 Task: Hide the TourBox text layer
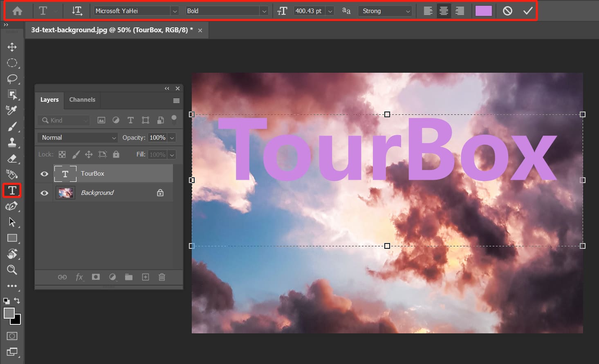(x=44, y=174)
